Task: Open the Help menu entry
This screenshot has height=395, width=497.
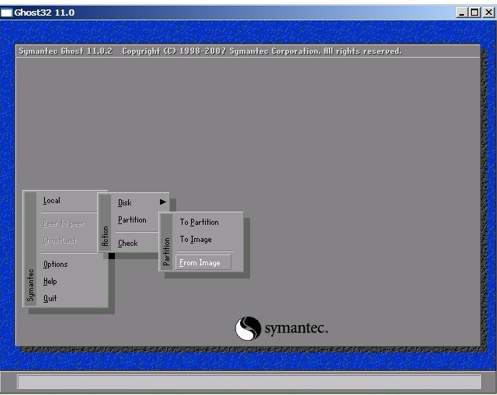Action: [x=50, y=282]
